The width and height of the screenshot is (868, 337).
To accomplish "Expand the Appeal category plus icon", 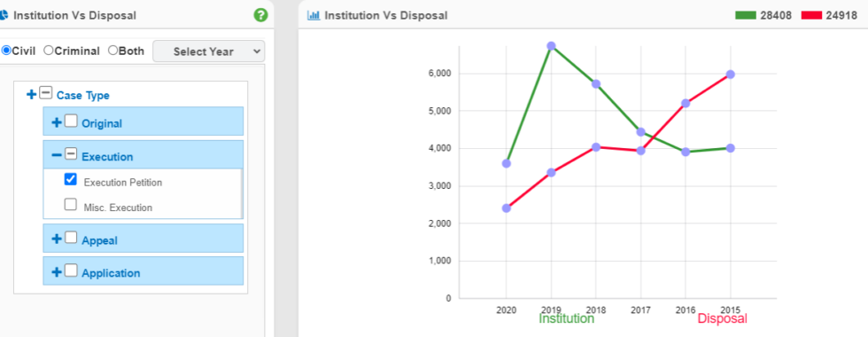I will point(57,239).
